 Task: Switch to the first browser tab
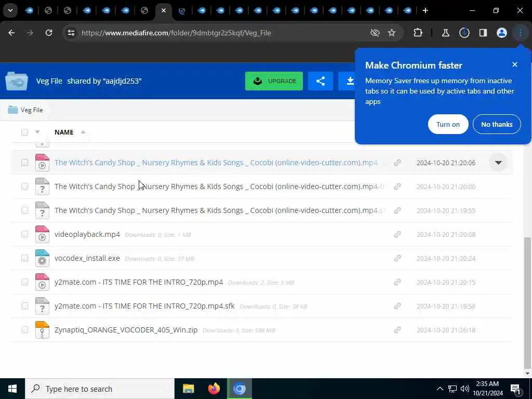(29, 10)
